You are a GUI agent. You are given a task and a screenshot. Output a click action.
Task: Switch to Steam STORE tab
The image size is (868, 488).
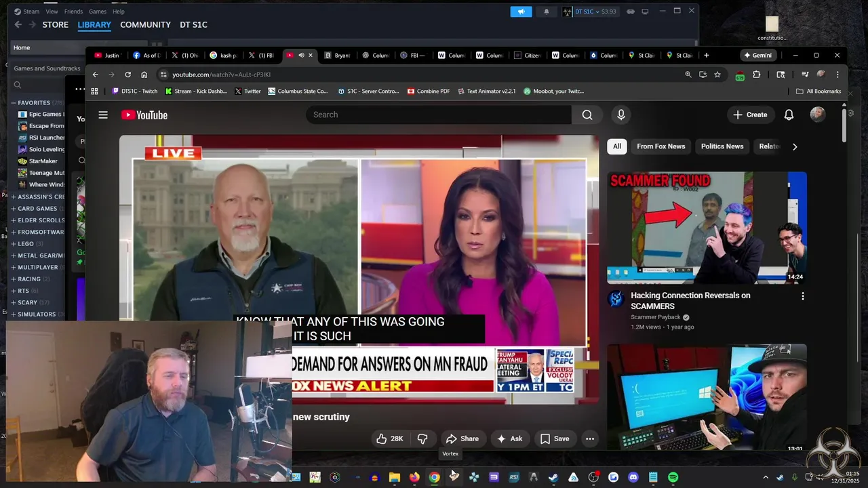[x=56, y=24]
